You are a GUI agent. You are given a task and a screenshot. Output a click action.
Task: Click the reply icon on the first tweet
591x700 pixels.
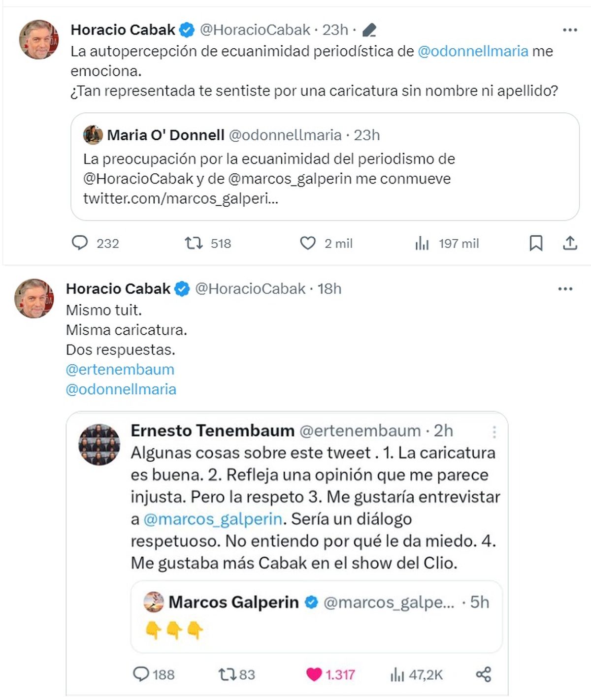(80, 243)
